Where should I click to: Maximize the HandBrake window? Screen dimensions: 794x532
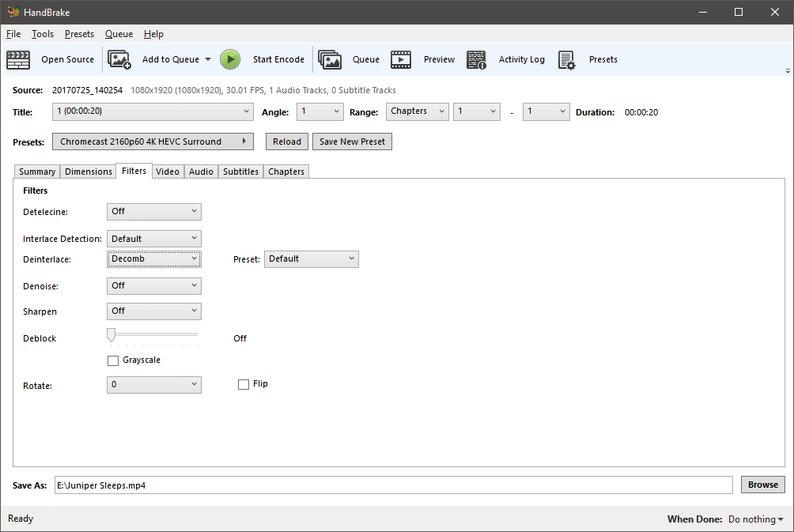pos(739,12)
